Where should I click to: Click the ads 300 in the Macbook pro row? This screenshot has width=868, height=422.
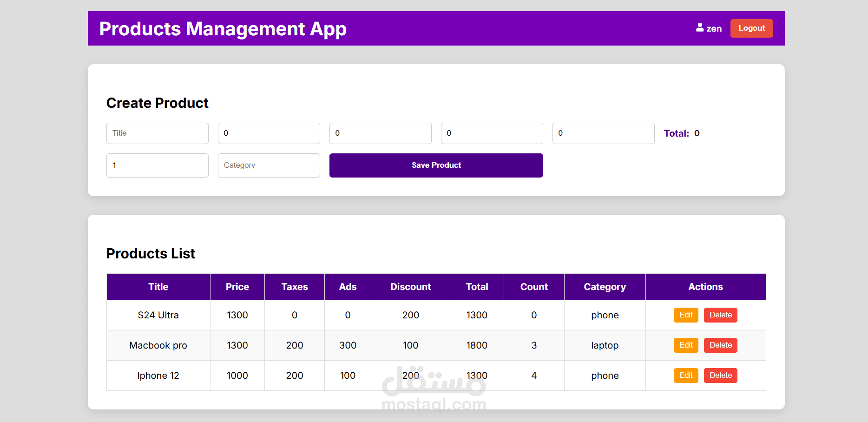[348, 345]
